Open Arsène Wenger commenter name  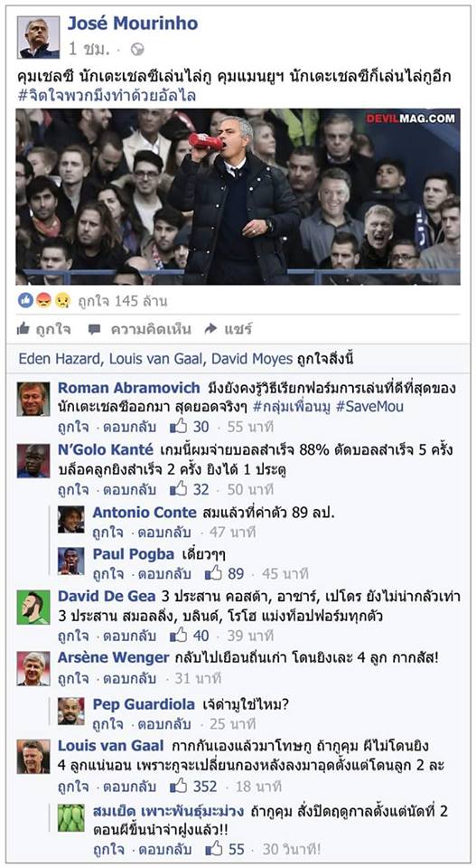(x=113, y=657)
